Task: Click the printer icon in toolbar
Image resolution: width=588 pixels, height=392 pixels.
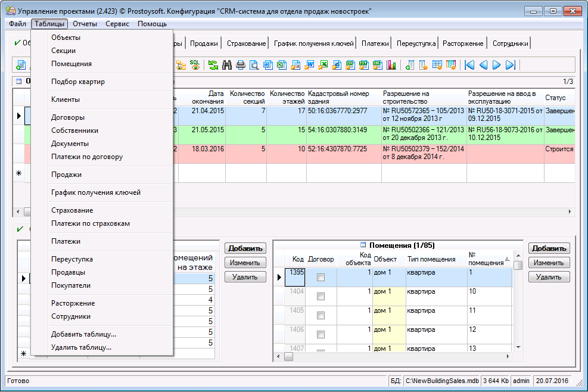Action: [241, 65]
